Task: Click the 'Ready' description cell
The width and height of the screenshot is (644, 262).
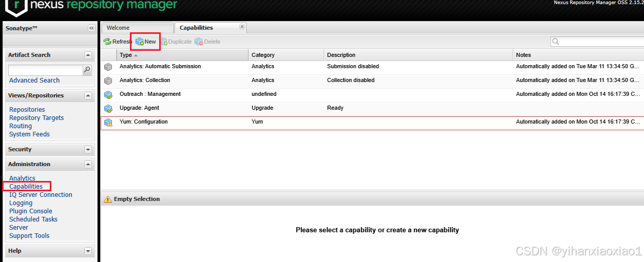Action: [x=335, y=108]
